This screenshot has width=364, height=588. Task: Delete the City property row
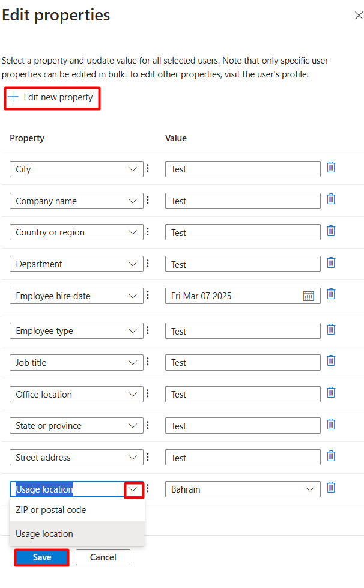tap(331, 168)
